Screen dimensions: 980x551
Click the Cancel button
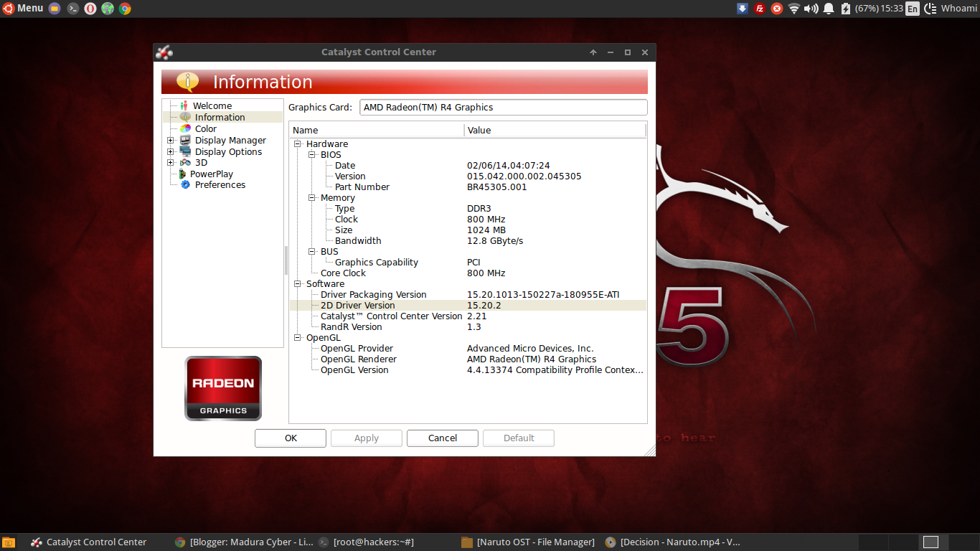tap(442, 438)
